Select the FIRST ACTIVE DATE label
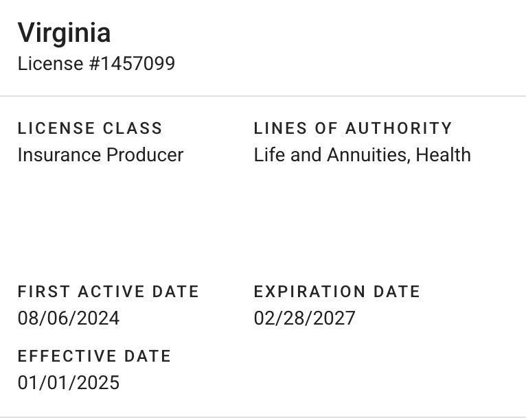This screenshot has height=420, width=526. click(108, 292)
